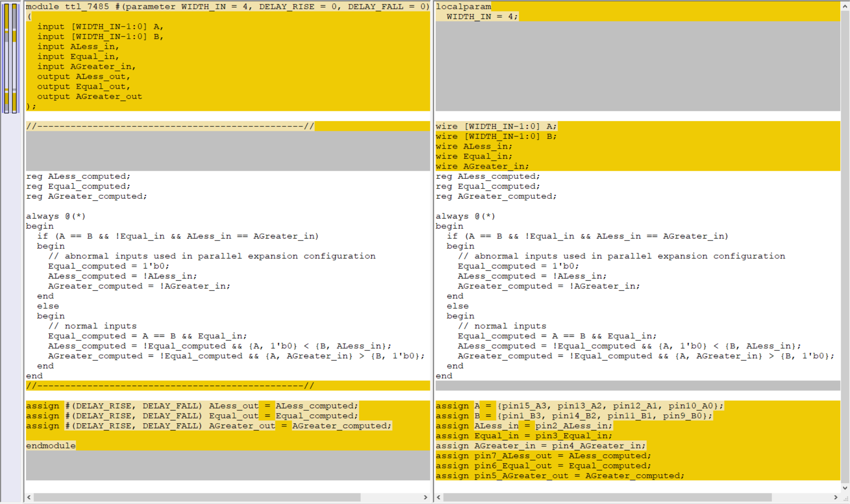Click the 'assign #(DELAY_RISE, DELAY_FALL) AGreater_out' line

(209, 426)
